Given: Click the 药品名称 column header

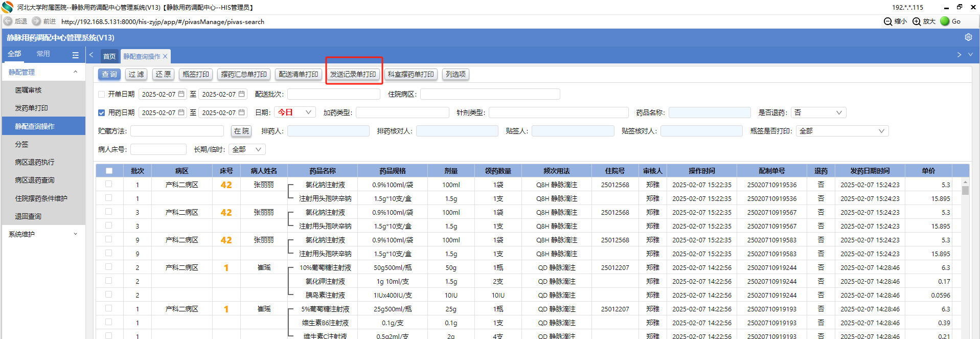Looking at the screenshot, I should tap(323, 171).
